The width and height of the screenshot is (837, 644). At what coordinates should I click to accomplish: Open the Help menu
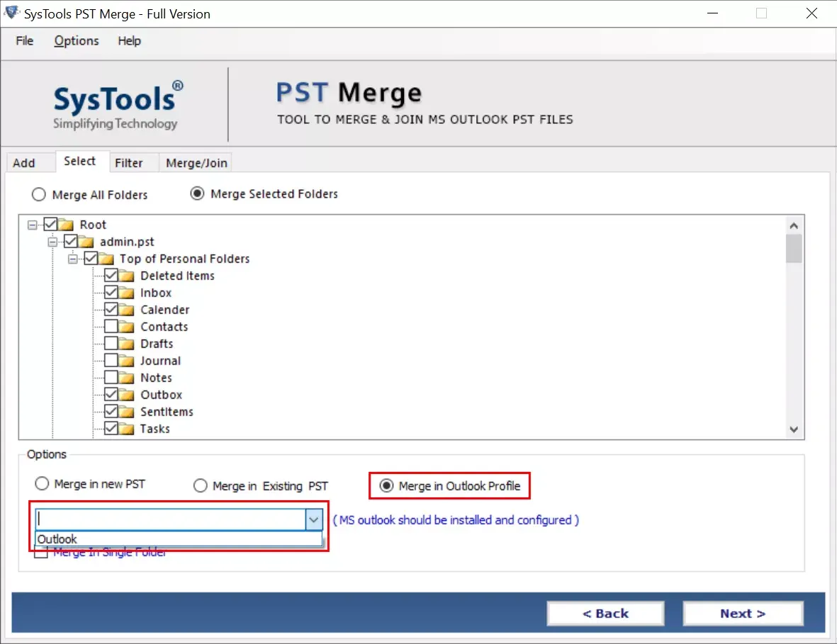[129, 41]
